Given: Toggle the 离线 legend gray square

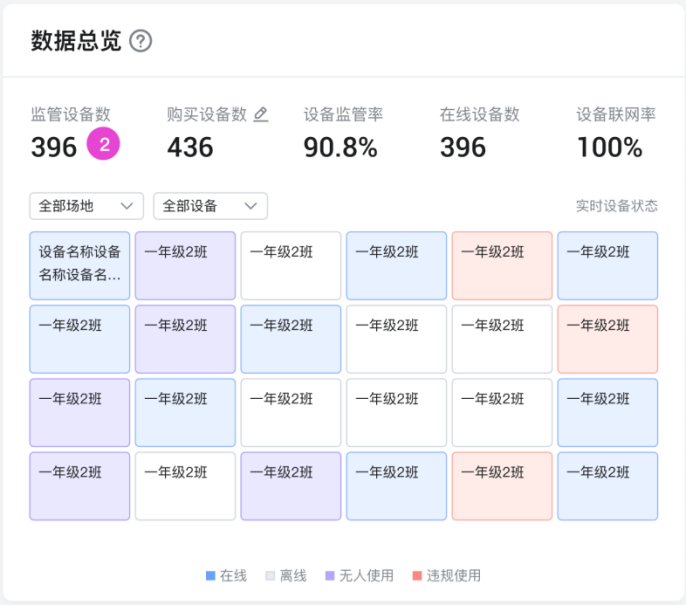Looking at the screenshot, I should pyautogui.click(x=270, y=576).
